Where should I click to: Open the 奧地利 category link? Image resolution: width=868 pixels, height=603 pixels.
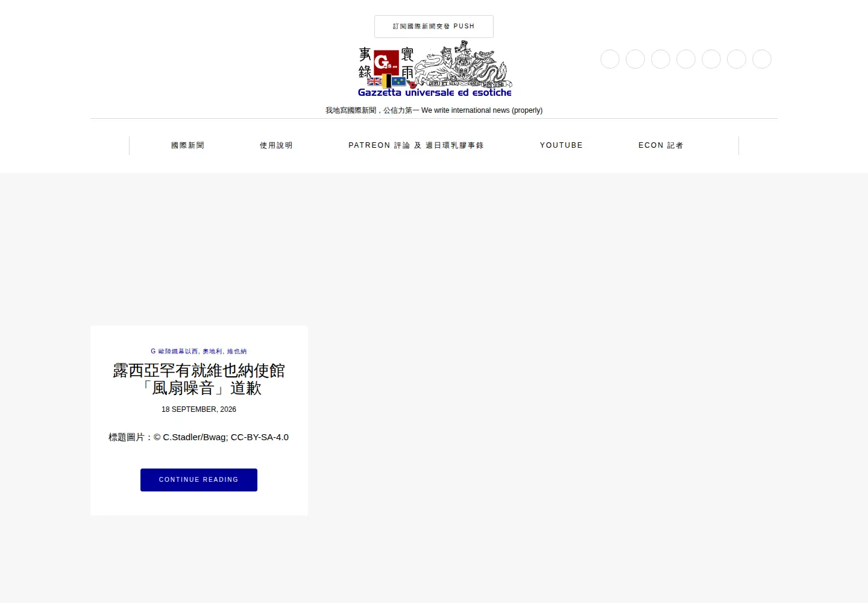point(212,351)
